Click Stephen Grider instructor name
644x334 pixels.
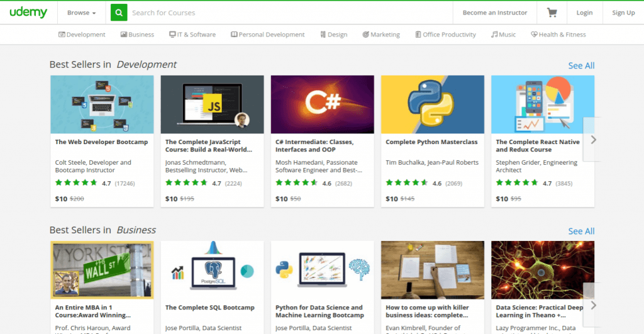(536, 167)
